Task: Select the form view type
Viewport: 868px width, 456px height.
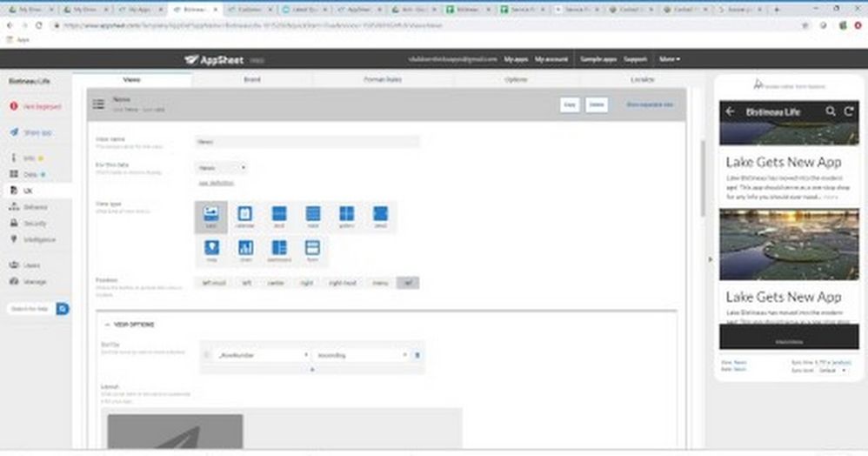Action: [313, 251]
